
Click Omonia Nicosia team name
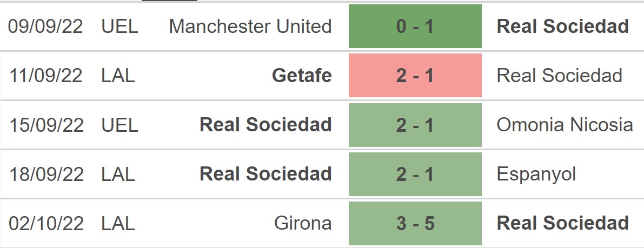tap(565, 125)
